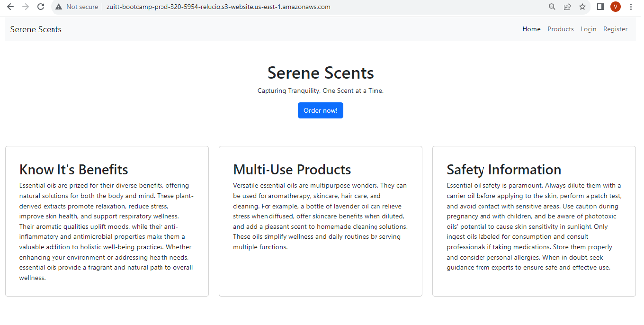The width and height of the screenshot is (644, 325).
Task: Click the Know It's Benefits card heading
Action: [74, 170]
